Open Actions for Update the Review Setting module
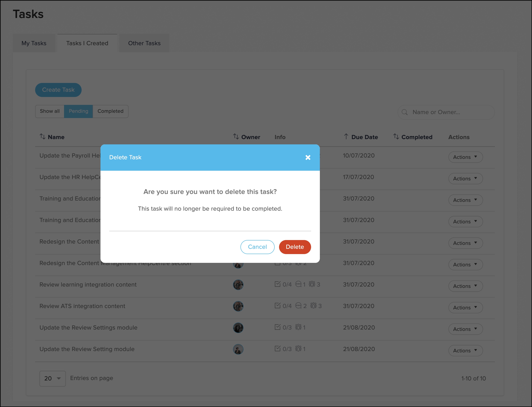This screenshot has height=407, width=532. point(465,351)
